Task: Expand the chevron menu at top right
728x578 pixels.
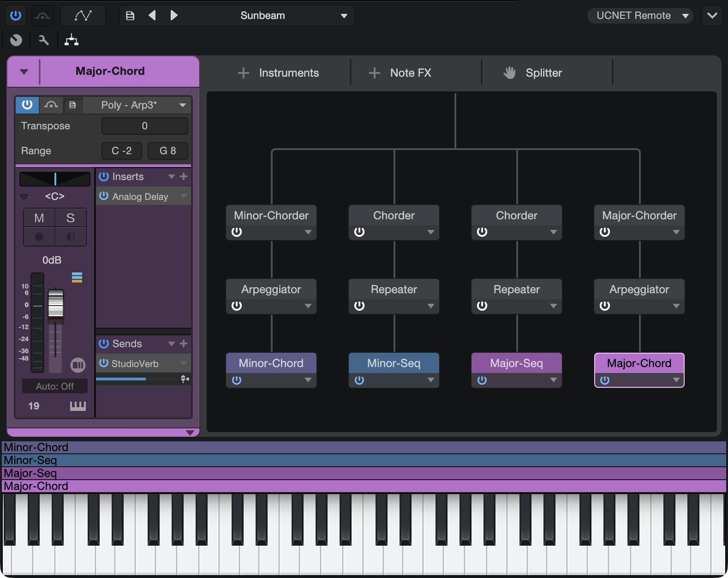Action: coord(712,15)
